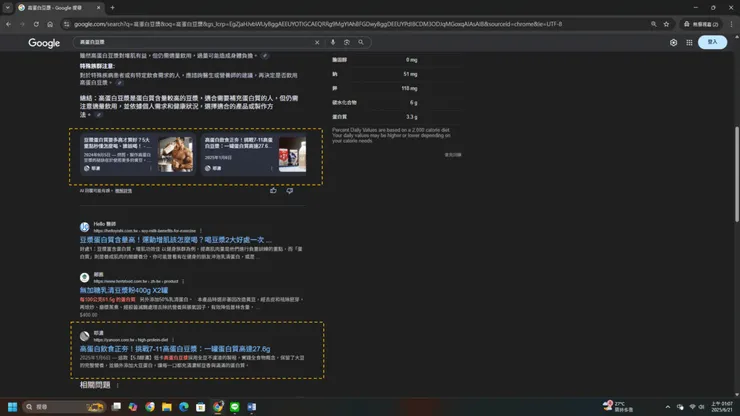Click the feedback link under nutrition facts

(x=453, y=155)
